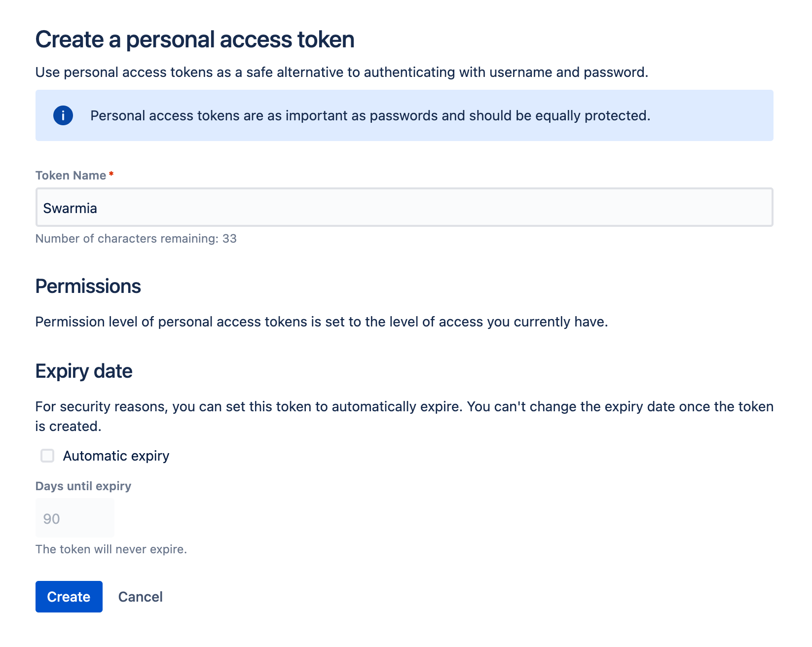The width and height of the screenshot is (812, 647).
Task: Click the Token Name field label
Action: pos(71,176)
